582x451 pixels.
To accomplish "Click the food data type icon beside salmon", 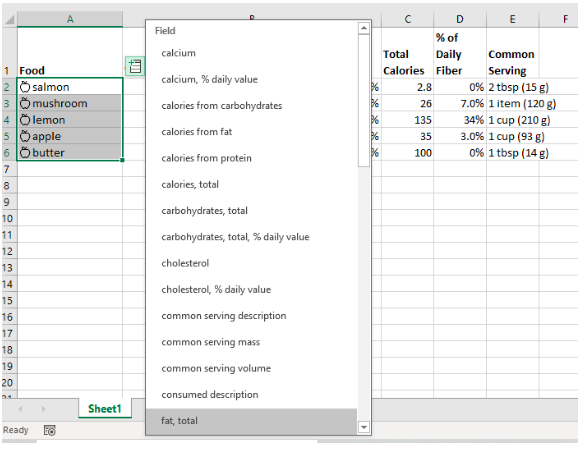I will pos(25,87).
